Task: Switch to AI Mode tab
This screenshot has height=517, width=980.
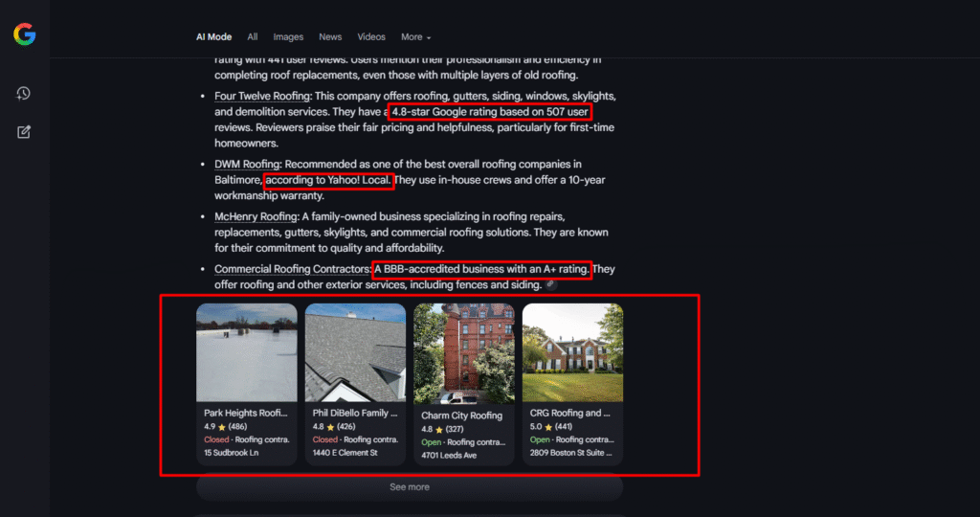Action: click(x=213, y=37)
